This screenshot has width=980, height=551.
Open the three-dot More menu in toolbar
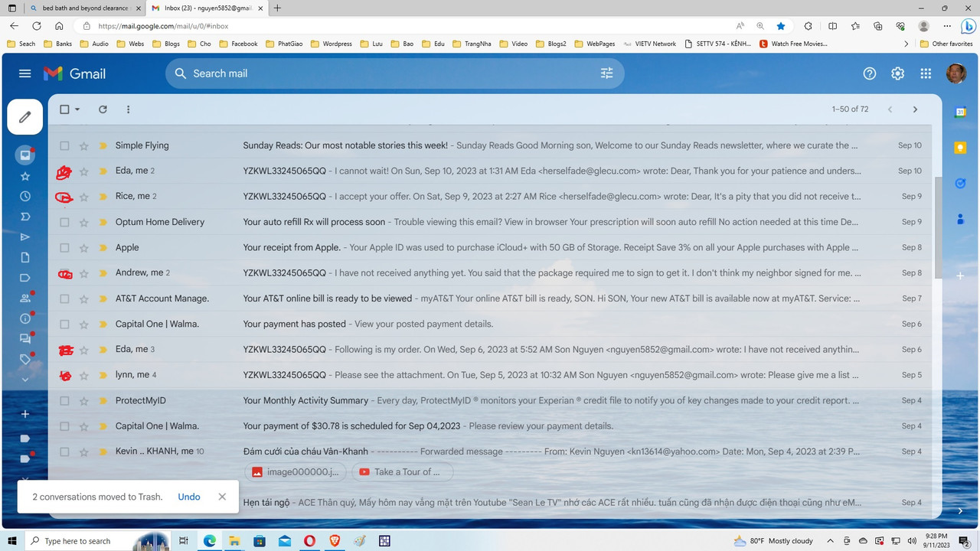click(128, 109)
